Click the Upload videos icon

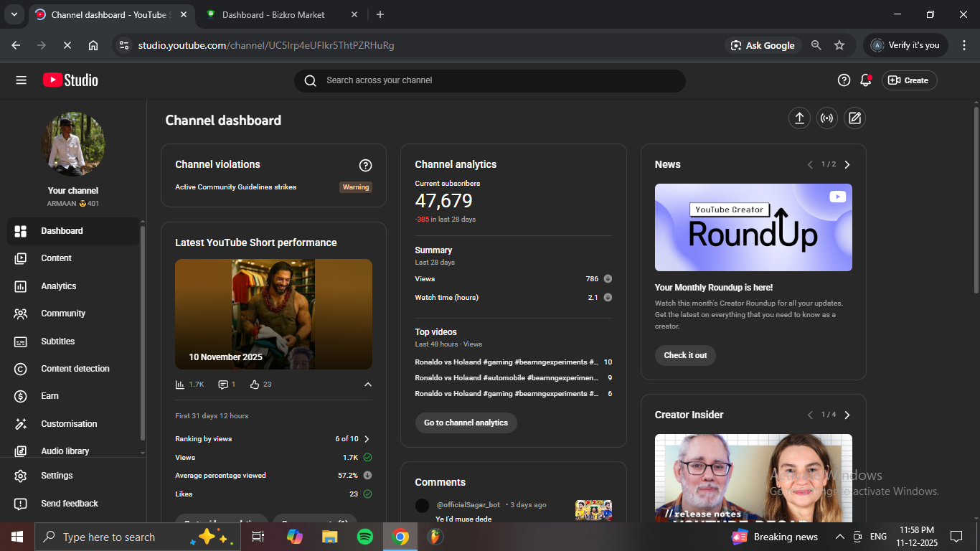coord(799,118)
